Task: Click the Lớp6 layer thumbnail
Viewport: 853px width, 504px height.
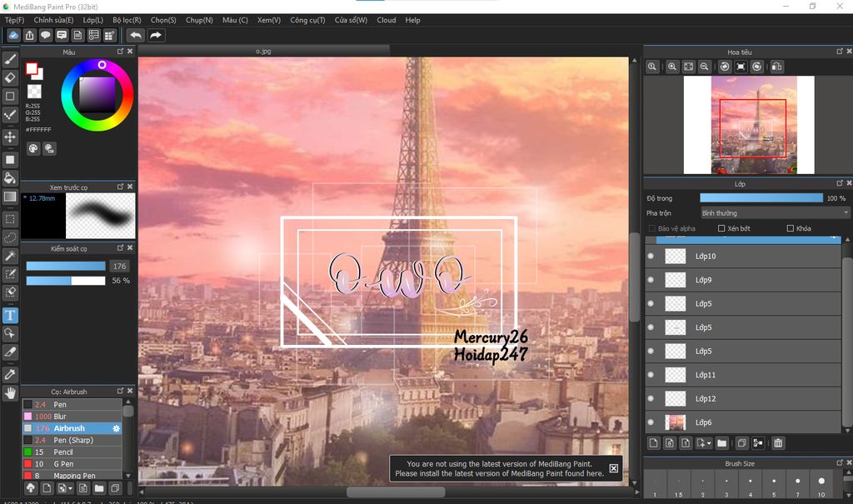Action: [x=675, y=422]
